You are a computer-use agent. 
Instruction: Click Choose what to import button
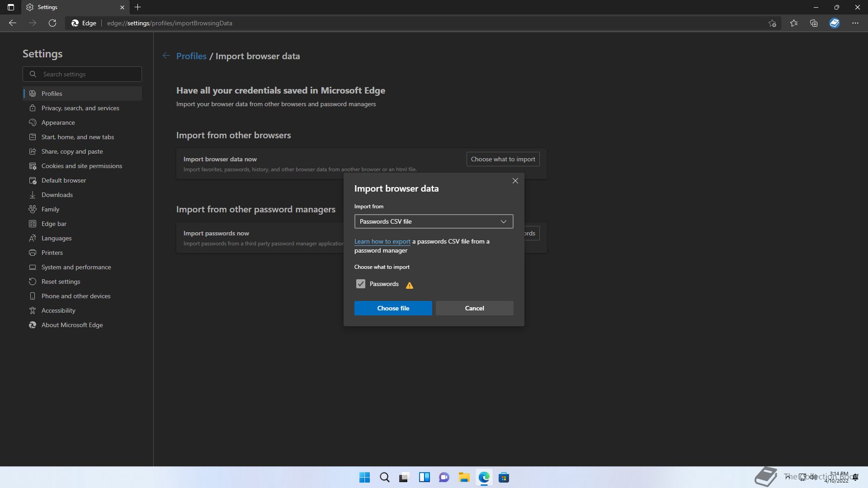click(x=503, y=159)
